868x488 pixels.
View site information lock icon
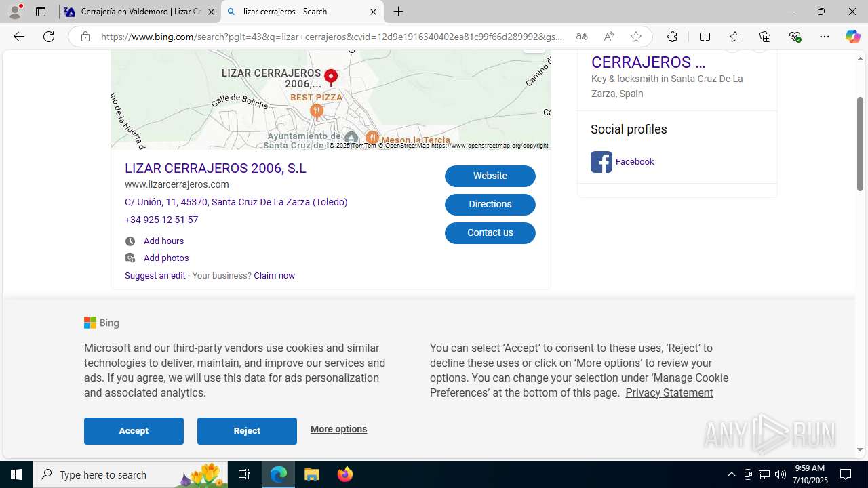pos(85,37)
